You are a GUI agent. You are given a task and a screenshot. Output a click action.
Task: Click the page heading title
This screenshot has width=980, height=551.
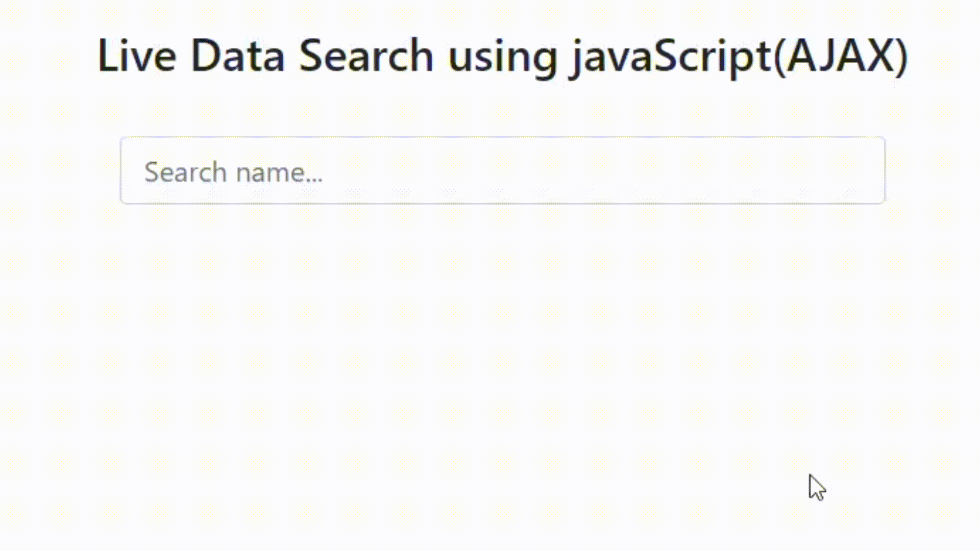pyautogui.click(x=502, y=56)
